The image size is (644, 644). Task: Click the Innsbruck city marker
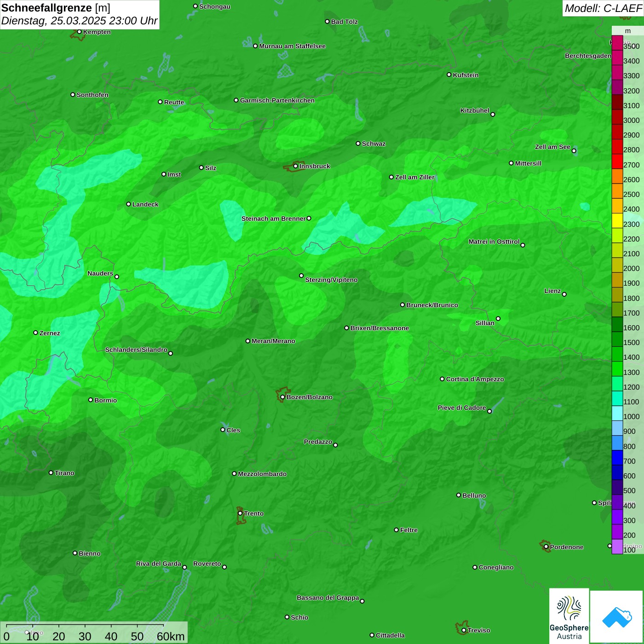(295, 166)
